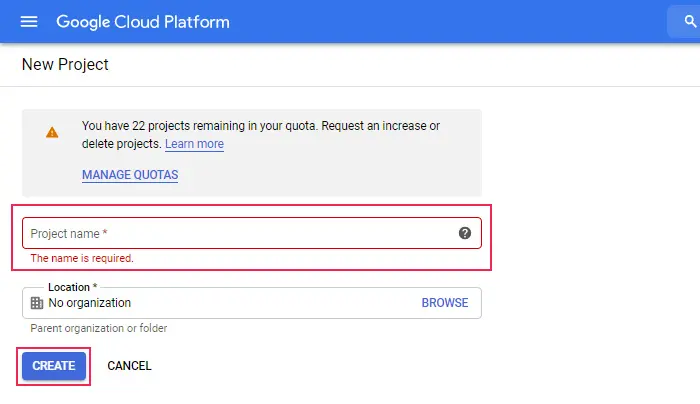Go to Google Cloud Platform home logo
700x404 pixels.
point(143,22)
